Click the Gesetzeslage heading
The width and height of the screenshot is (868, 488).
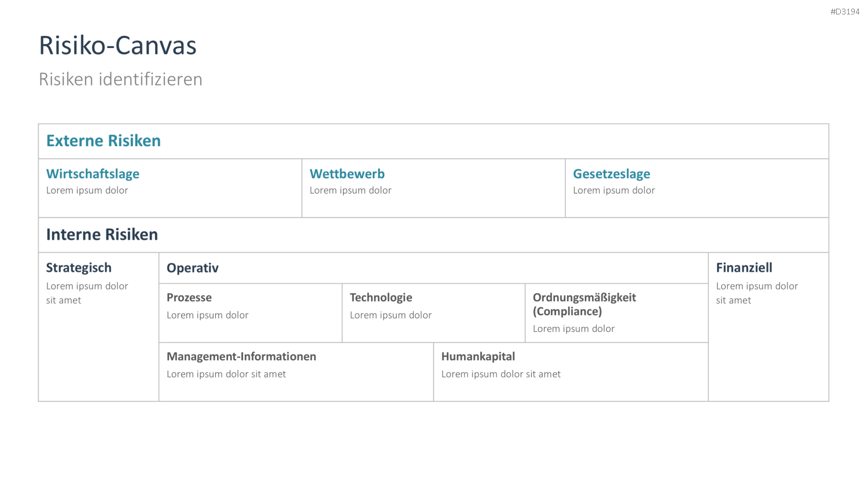[x=612, y=173]
